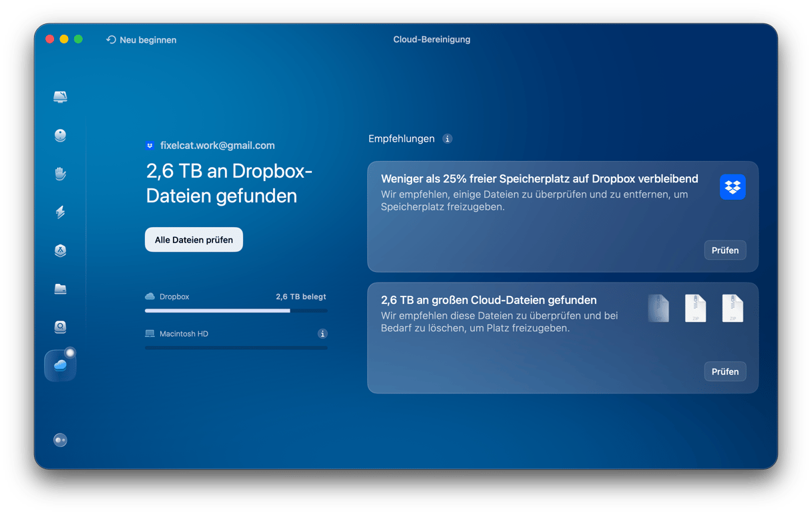Select the Cleanup sphere icon in sidebar
The image size is (812, 515).
click(x=60, y=136)
